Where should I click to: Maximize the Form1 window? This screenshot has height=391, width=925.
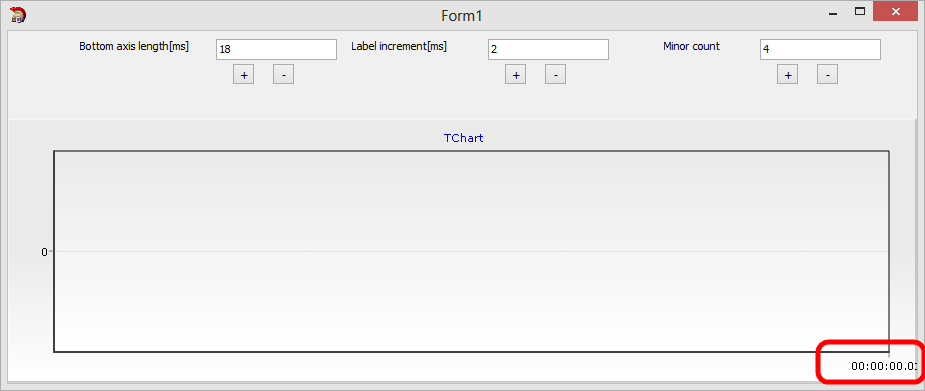[860, 12]
